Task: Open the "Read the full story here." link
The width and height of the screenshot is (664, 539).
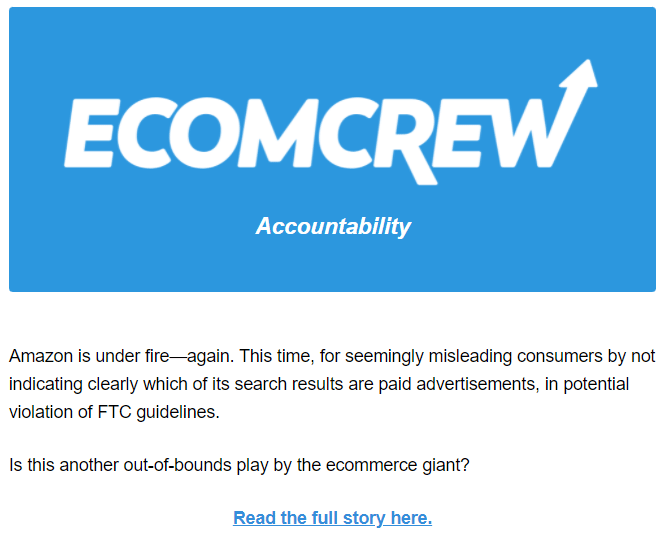Action: (x=332, y=518)
